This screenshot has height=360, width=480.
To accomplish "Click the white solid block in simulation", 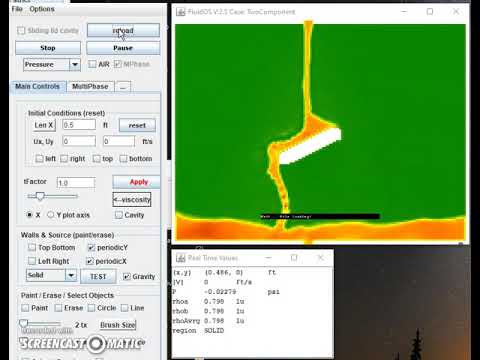I will [x=310, y=146].
